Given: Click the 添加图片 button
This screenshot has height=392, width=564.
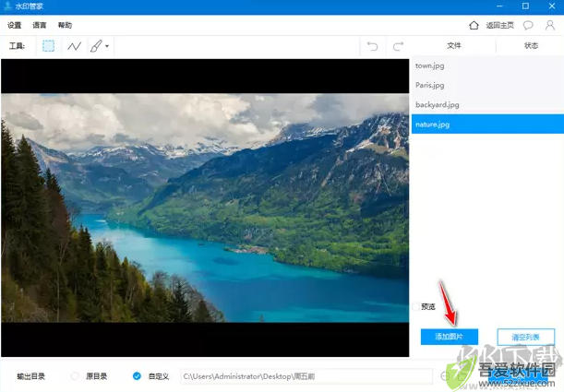Looking at the screenshot, I should [x=450, y=337].
